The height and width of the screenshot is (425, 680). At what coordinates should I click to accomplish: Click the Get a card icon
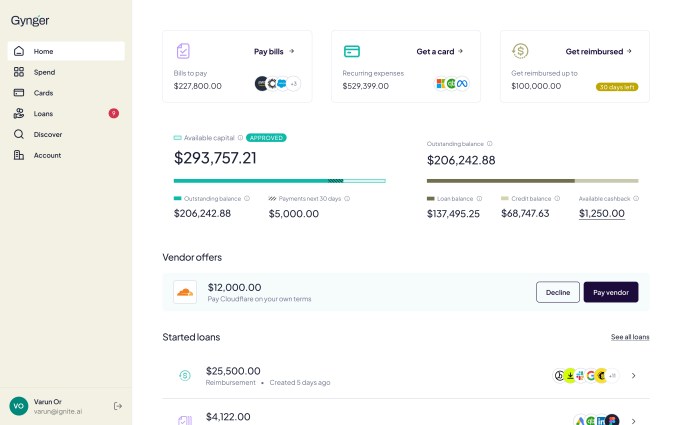(352, 51)
